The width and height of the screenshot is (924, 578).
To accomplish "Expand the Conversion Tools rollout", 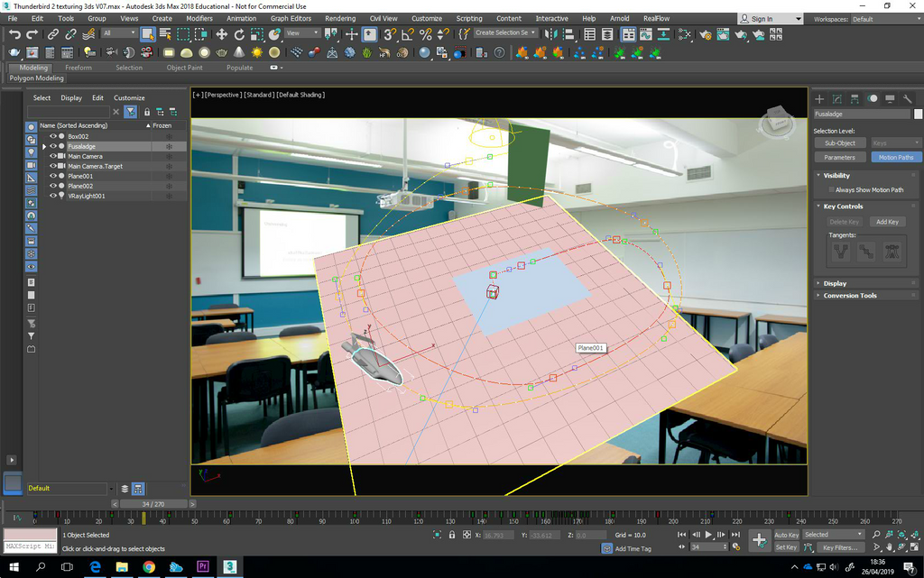I will [849, 296].
